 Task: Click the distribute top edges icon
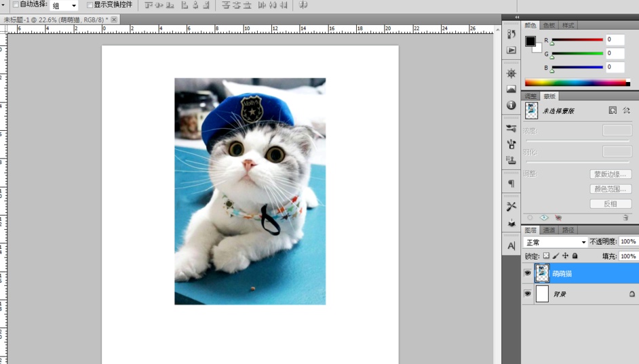(x=226, y=5)
